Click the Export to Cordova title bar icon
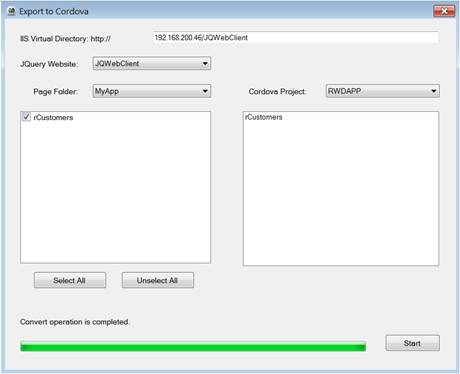 coord(12,12)
